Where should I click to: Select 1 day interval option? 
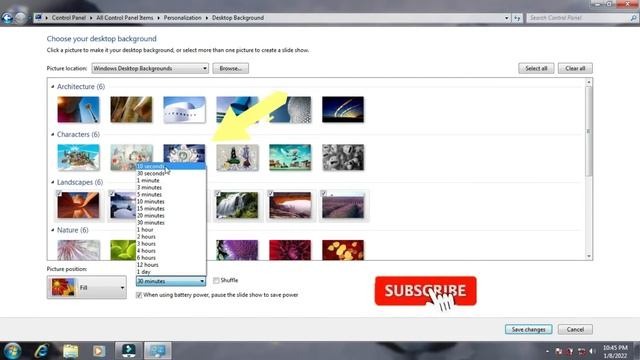tap(171, 271)
